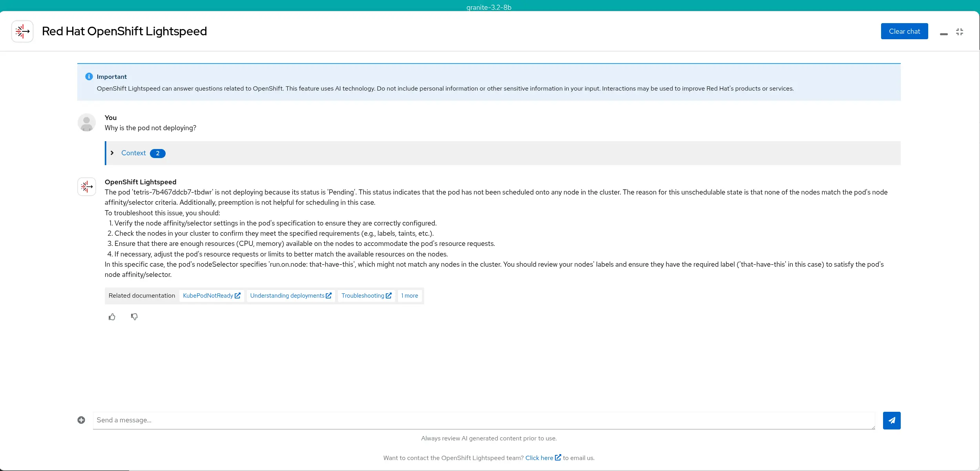980x471 pixels.
Task: Click the granite-3.2-8b model label
Action: (489, 7)
